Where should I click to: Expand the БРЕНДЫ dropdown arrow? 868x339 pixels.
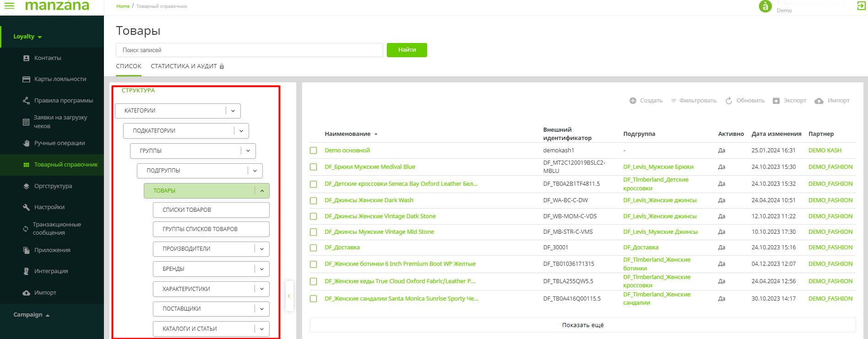point(262,269)
